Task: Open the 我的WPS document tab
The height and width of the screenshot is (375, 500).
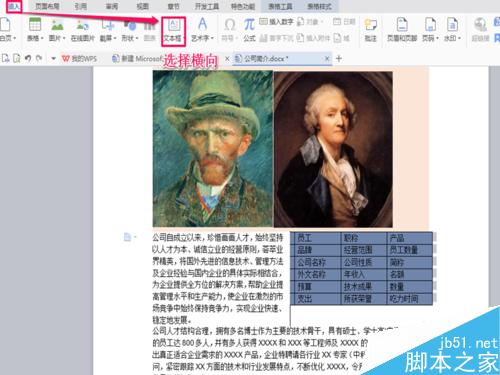Action: point(79,59)
